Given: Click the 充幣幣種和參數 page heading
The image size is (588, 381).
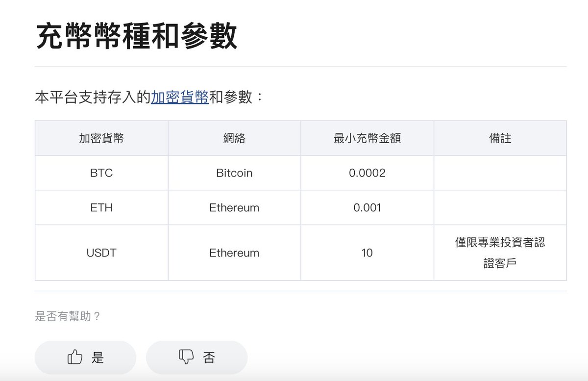Looking at the screenshot, I should tap(137, 36).
